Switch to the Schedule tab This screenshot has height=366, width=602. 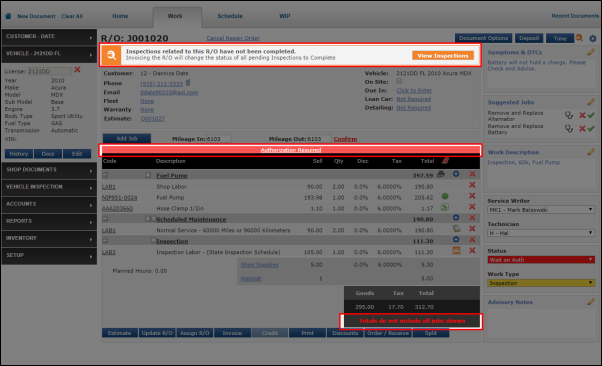[230, 16]
